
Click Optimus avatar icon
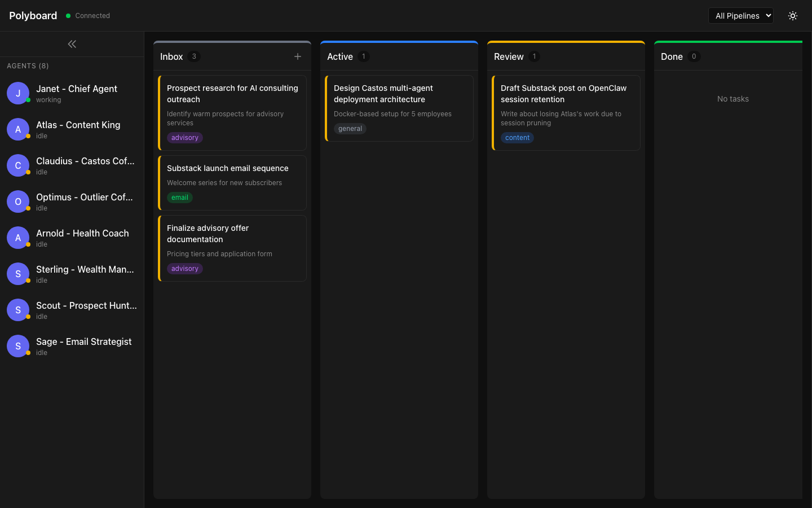tap(18, 202)
